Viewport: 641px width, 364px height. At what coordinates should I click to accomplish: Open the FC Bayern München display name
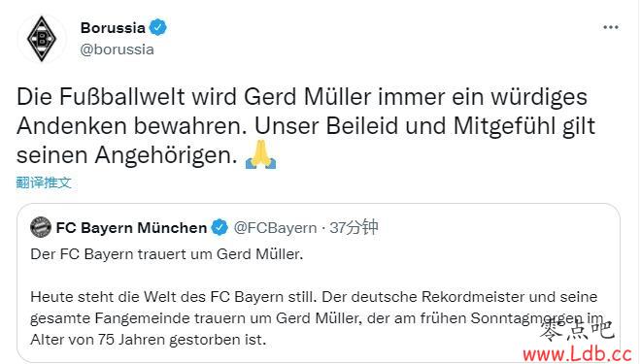[131, 227]
